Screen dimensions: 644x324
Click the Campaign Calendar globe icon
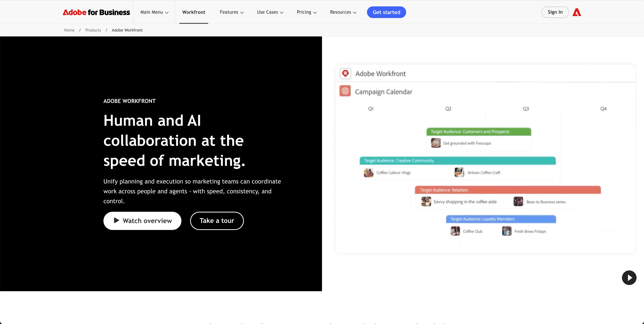(x=345, y=91)
